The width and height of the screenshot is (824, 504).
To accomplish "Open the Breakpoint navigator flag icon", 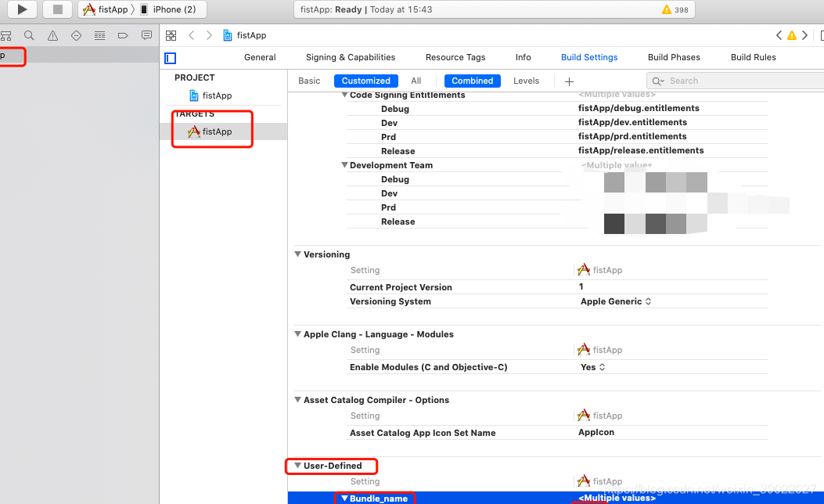I will point(122,34).
